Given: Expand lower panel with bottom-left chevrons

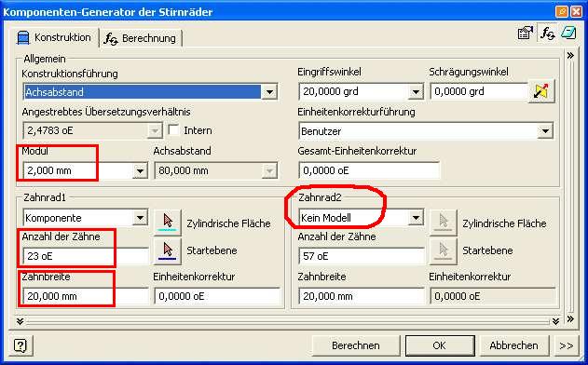Looking at the screenshot, I should pos(20,321).
